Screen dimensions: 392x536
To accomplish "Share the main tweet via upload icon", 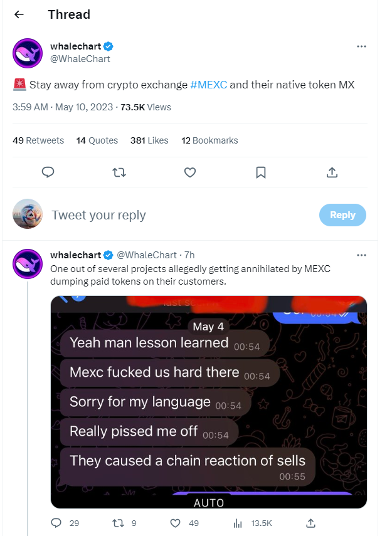I will click(332, 172).
